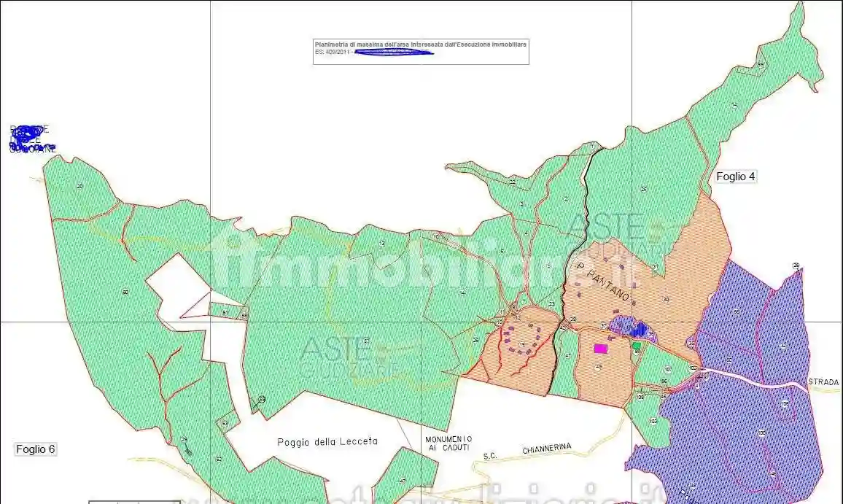Click the parcel 20 number label
This screenshot has height=504, width=843.
click(x=79, y=187)
